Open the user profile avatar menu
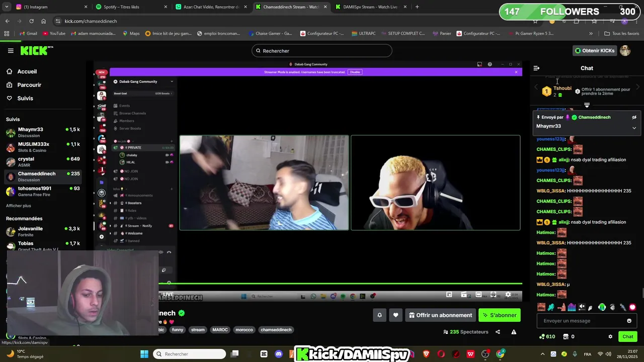644x362 pixels. 625,51
